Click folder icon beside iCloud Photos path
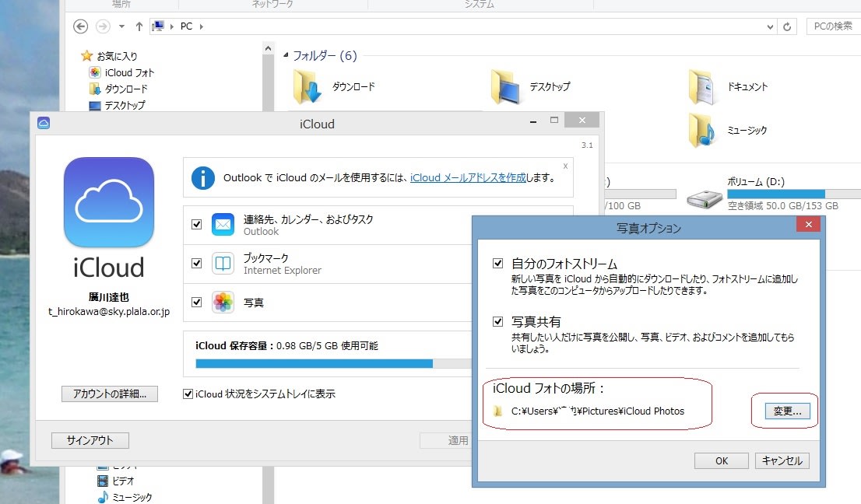Image resolution: width=861 pixels, height=504 pixels. pyautogui.click(x=498, y=411)
